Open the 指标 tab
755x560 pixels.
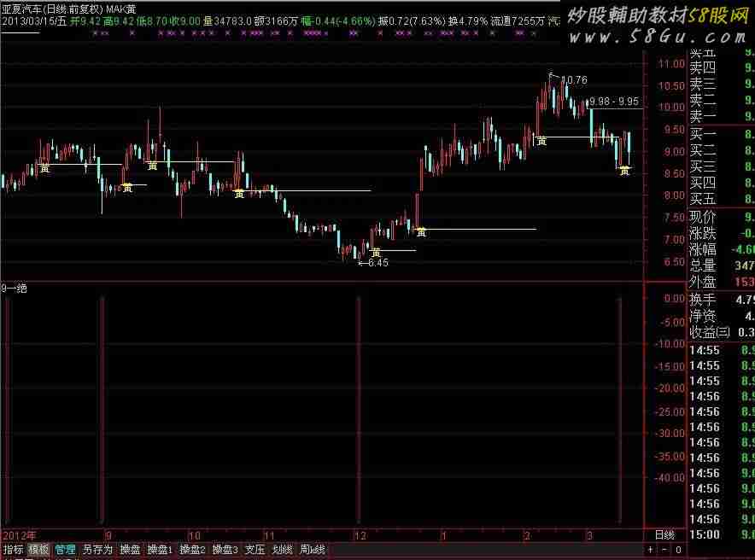[13, 550]
